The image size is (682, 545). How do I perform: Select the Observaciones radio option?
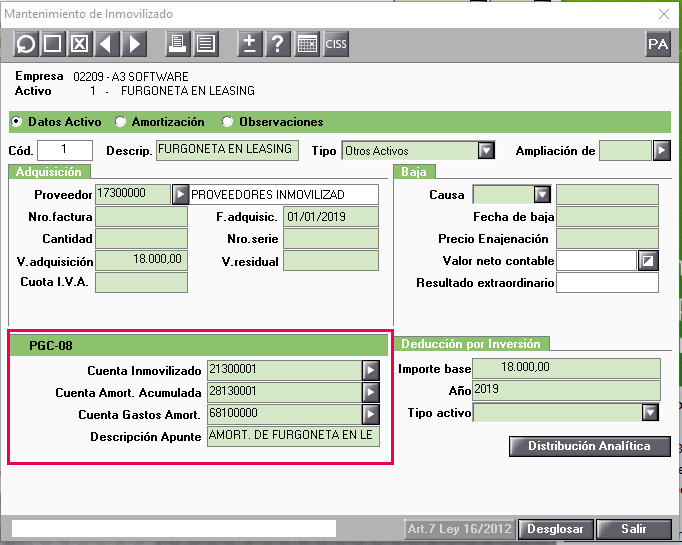pos(227,122)
